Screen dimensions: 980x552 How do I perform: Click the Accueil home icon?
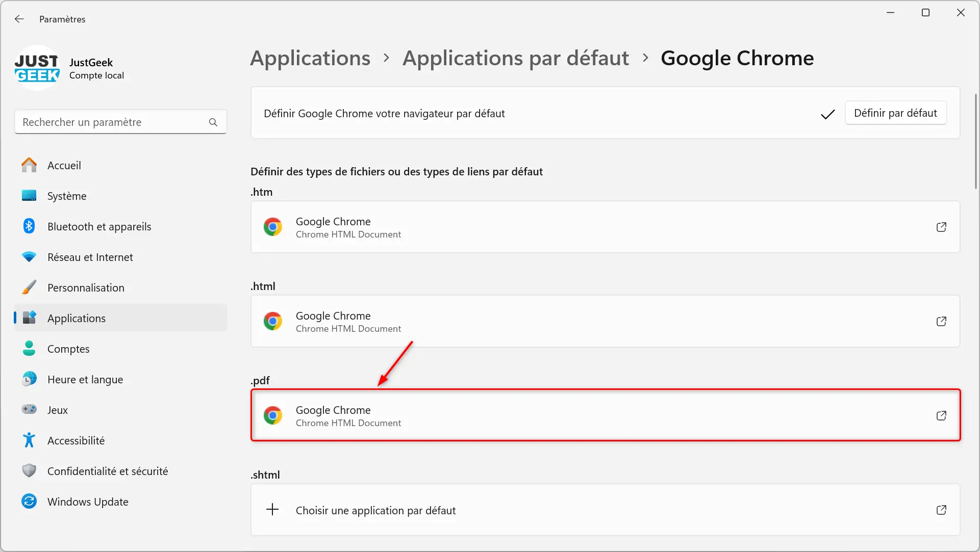(x=29, y=165)
